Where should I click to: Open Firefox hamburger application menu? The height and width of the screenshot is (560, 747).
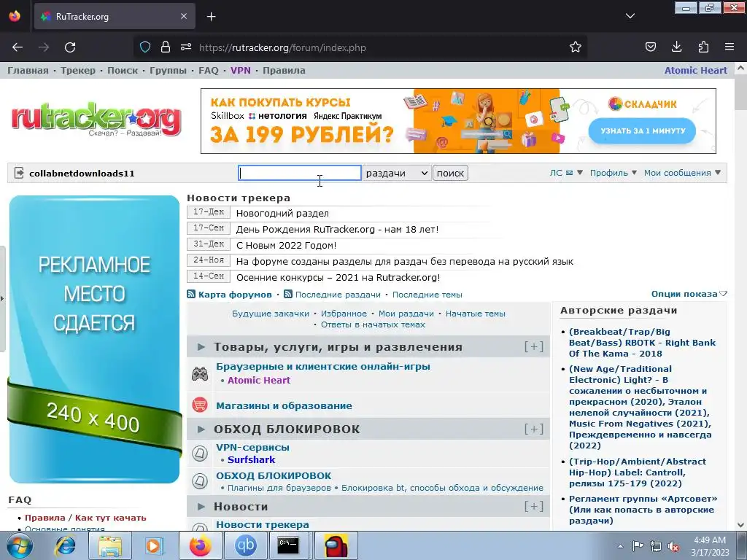[x=729, y=47]
